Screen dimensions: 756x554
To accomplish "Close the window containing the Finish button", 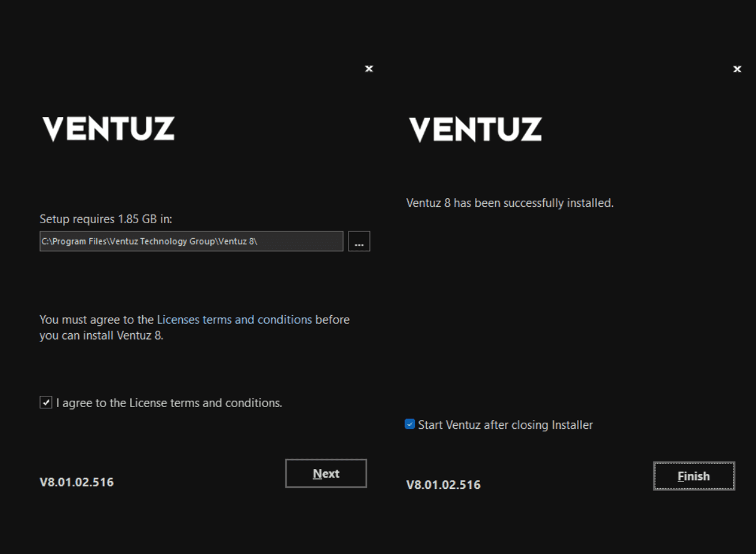I will click(737, 69).
